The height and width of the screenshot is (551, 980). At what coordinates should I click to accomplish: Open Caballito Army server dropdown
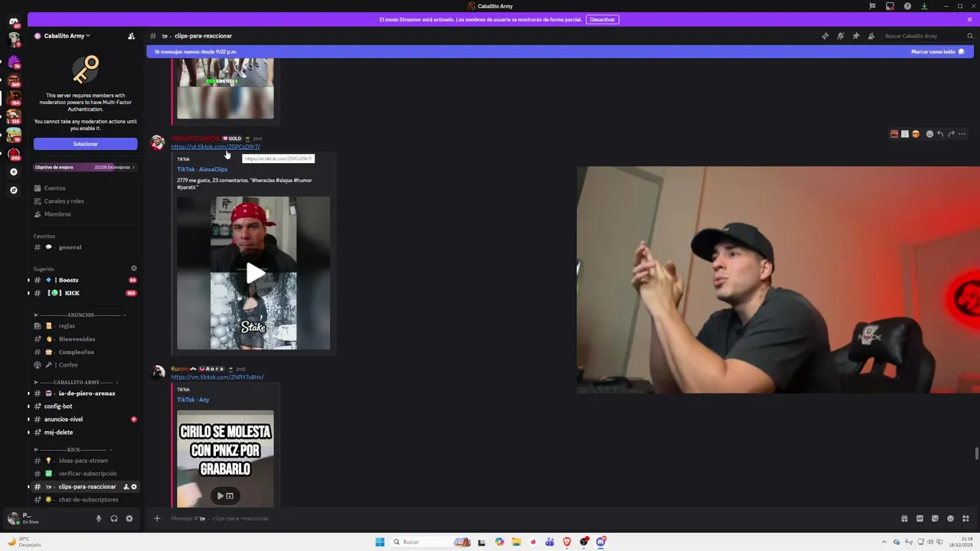pyautogui.click(x=67, y=36)
